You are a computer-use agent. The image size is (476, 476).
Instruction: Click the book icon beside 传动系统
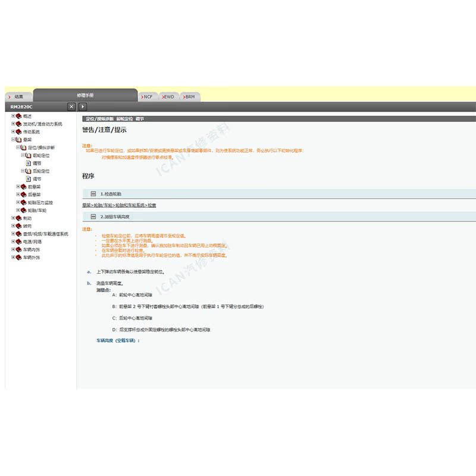[18, 131]
